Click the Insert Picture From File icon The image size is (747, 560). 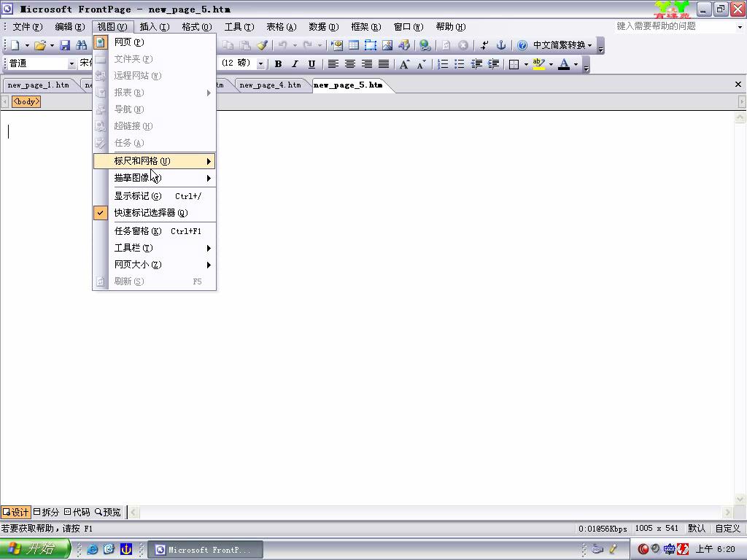(x=387, y=45)
